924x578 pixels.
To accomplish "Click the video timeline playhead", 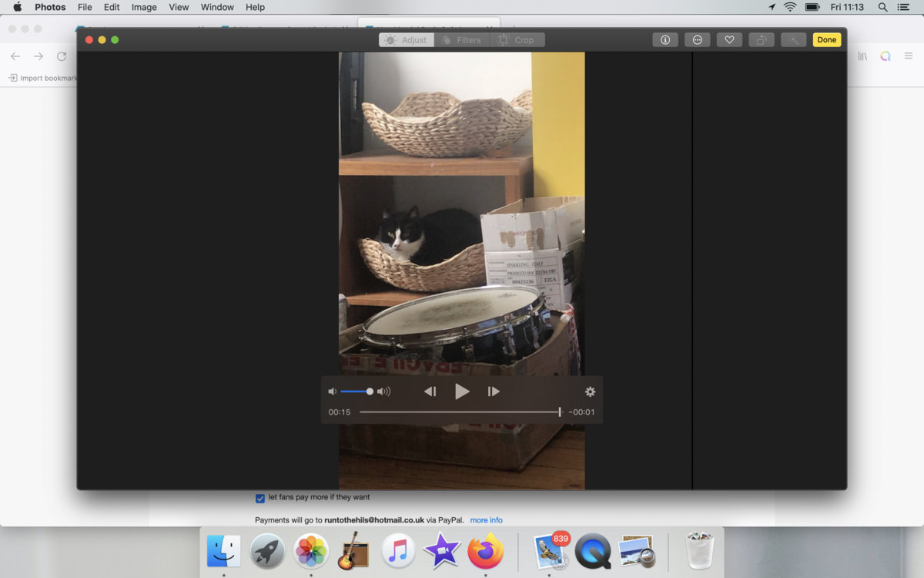I will pyautogui.click(x=560, y=412).
